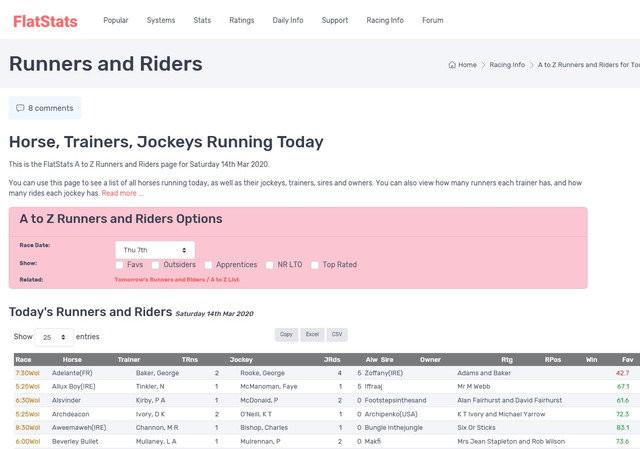
Task: Open the Forum menu
Action: pyautogui.click(x=433, y=20)
